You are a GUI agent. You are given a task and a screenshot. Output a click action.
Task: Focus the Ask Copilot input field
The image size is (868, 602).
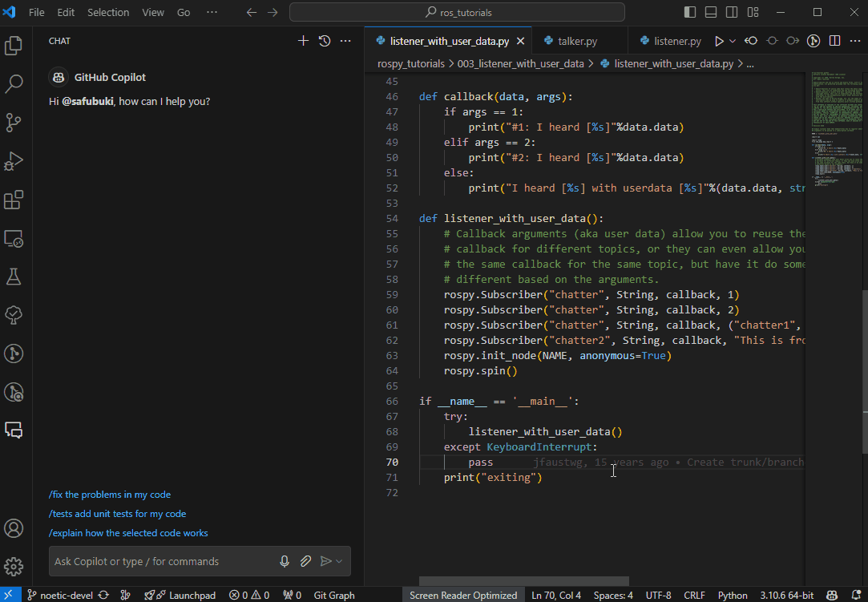click(164, 562)
